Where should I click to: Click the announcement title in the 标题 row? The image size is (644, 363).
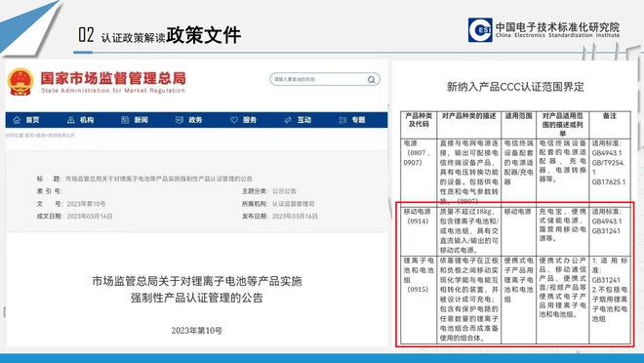[x=159, y=179]
